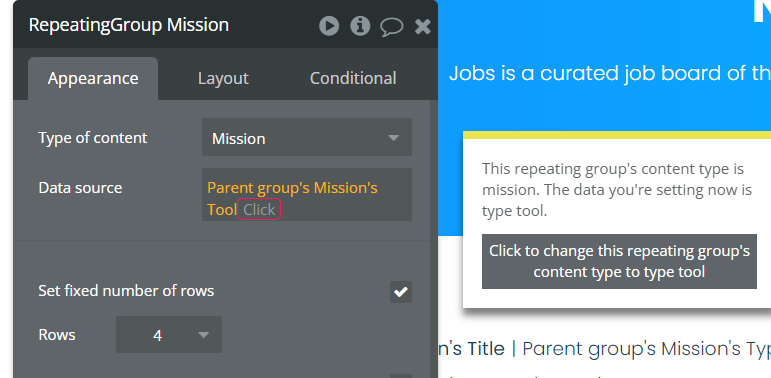Open the info reference icon
This screenshot has height=378, width=771.
360,26
